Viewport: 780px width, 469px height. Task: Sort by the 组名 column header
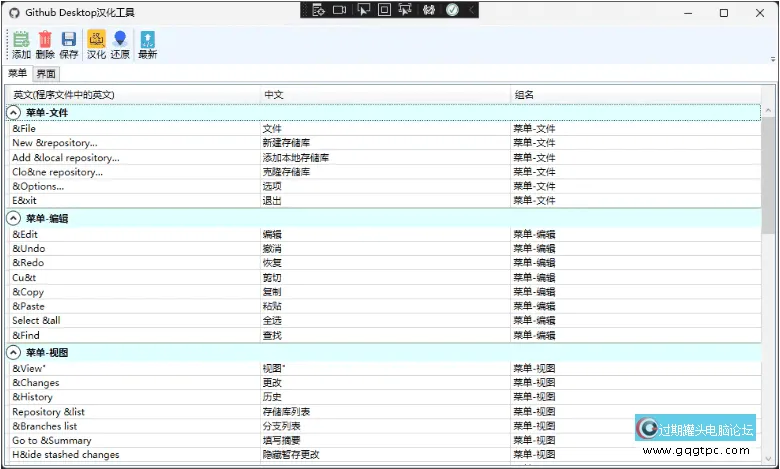tap(636, 94)
